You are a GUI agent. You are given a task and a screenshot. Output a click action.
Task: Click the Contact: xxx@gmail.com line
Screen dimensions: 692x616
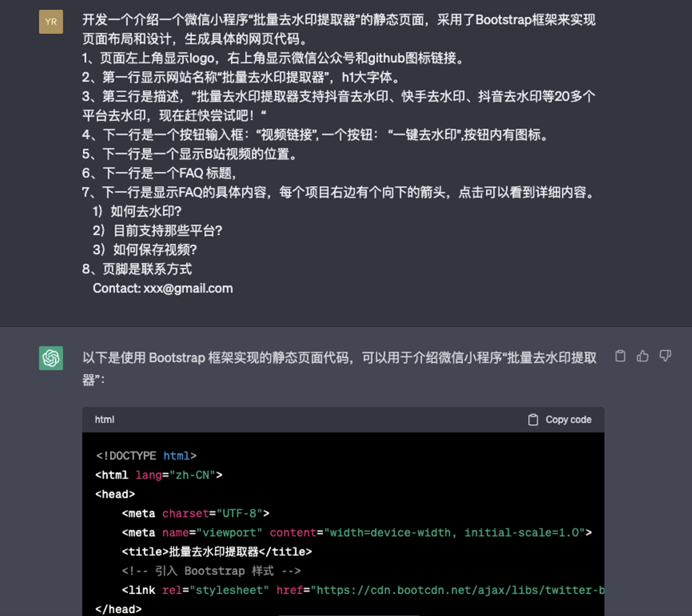163,288
